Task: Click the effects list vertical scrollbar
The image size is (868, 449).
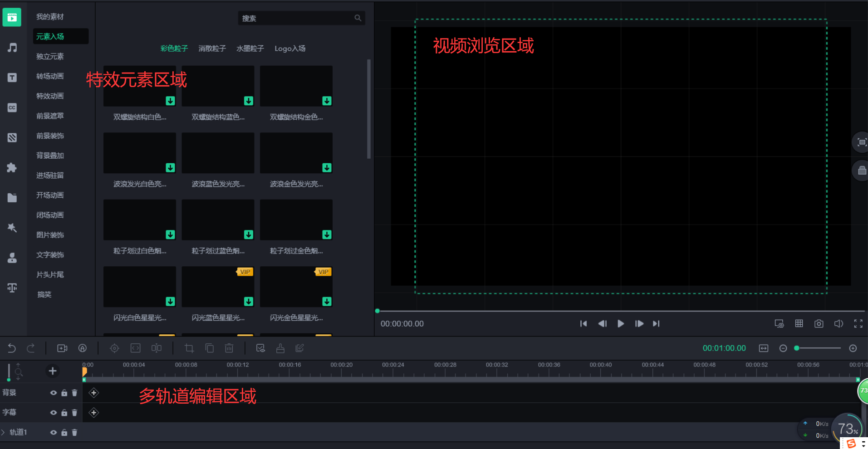Action: (x=369, y=109)
